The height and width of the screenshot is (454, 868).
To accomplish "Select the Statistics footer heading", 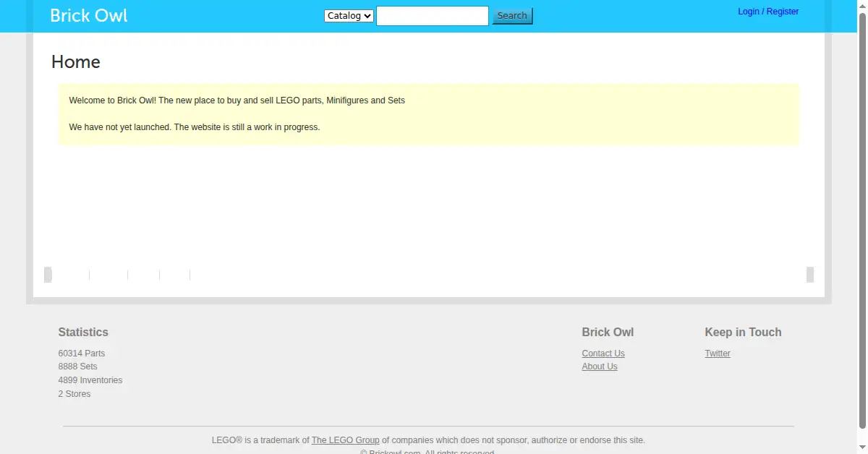I will [83, 333].
